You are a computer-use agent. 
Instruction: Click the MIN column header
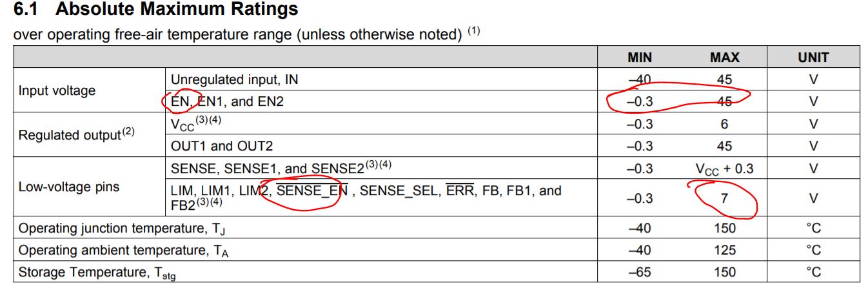640,57
